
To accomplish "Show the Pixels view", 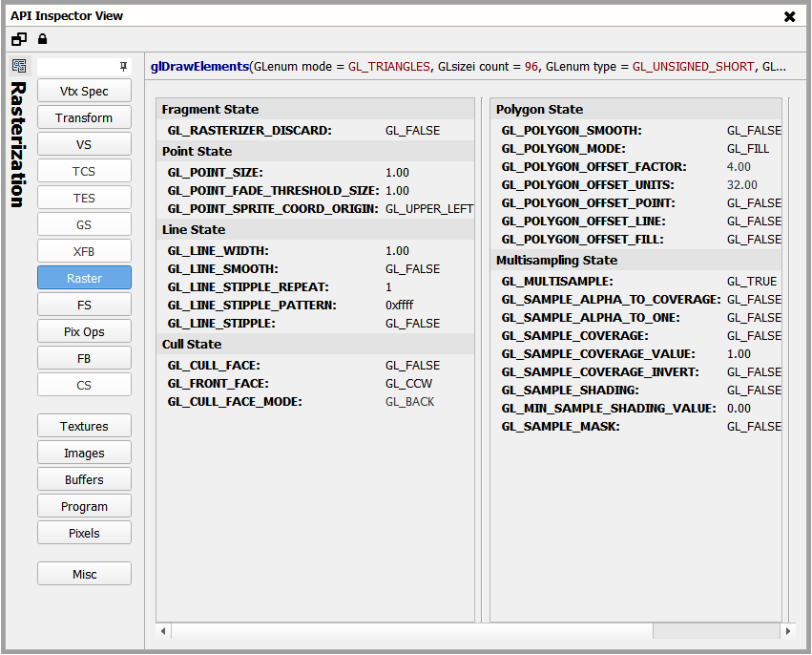I will tap(84, 533).
